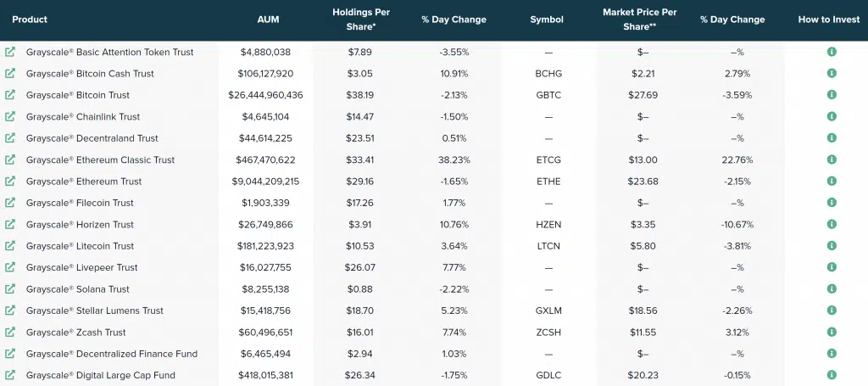
Task: Click green info icon for Bitcoin Cash Trust
Action: click(832, 74)
